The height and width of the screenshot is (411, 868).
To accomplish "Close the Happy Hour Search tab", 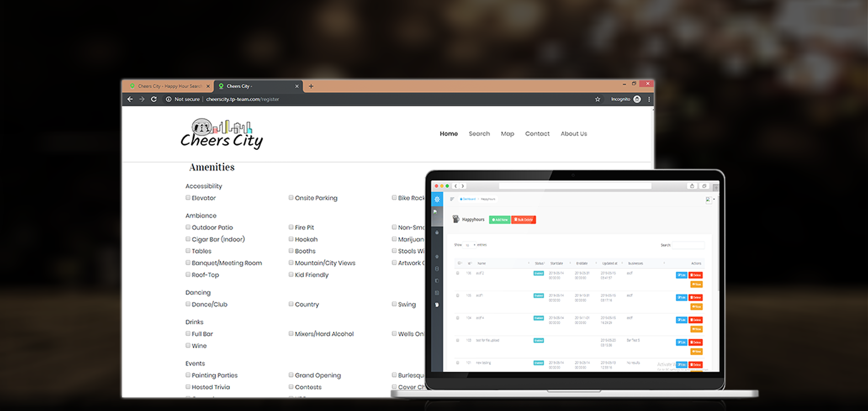I will click(208, 86).
